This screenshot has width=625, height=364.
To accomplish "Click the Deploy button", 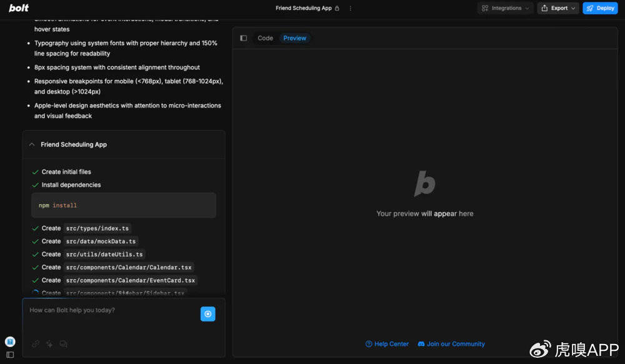I will (x=600, y=8).
